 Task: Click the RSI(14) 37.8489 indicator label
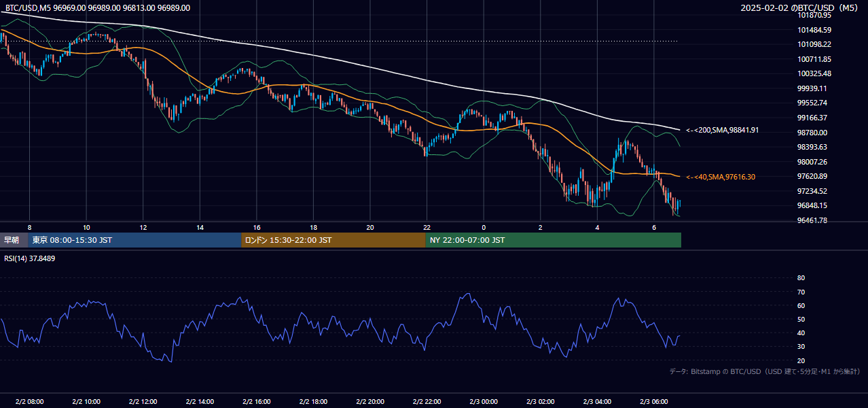(30, 258)
